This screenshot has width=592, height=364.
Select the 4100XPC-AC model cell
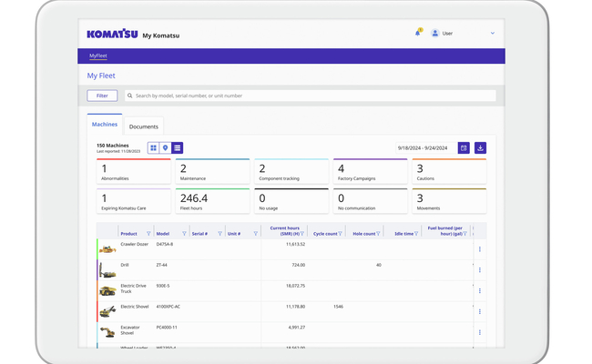pyautogui.click(x=168, y=307)
